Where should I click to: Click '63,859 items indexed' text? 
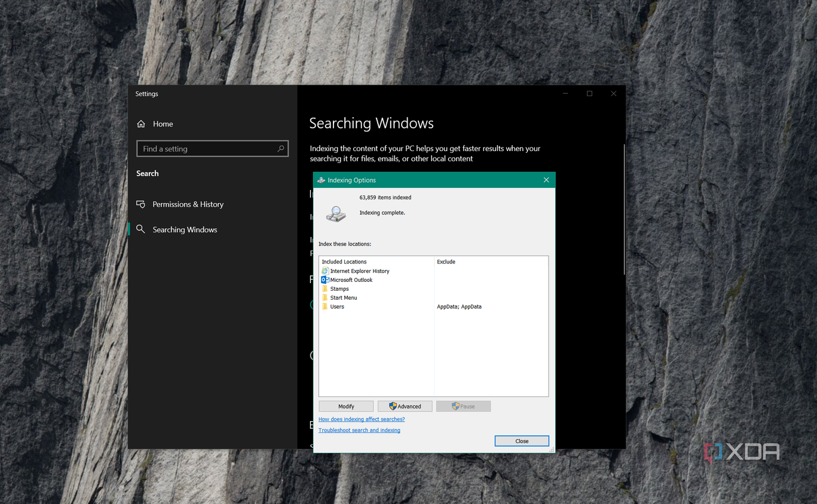[385, 198]
